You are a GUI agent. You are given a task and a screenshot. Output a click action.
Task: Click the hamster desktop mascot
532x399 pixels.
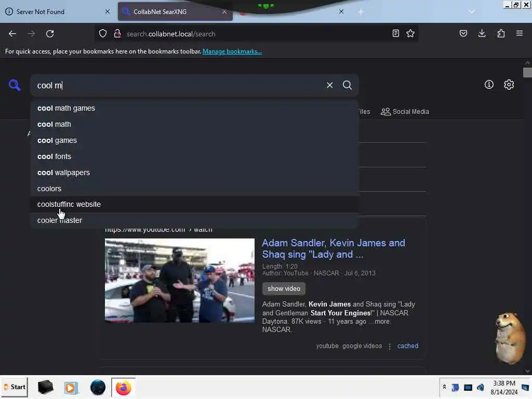(510, 338)
